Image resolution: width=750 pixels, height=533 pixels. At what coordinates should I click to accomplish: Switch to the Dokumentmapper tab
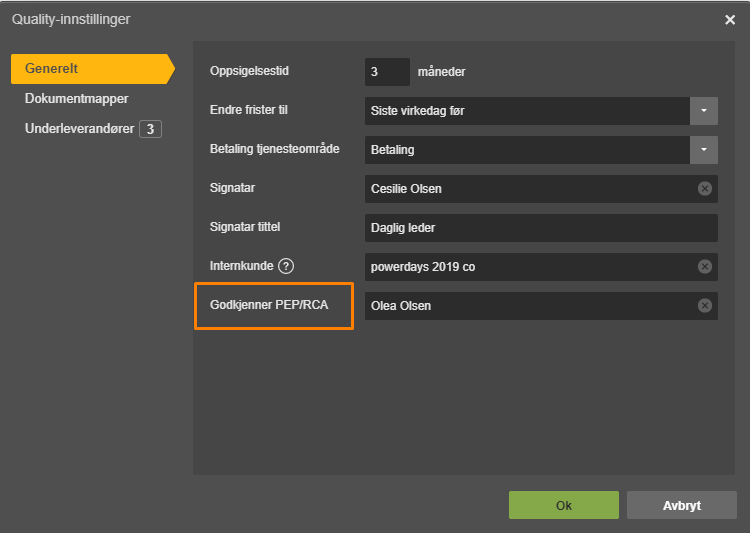tap(77, 99)
